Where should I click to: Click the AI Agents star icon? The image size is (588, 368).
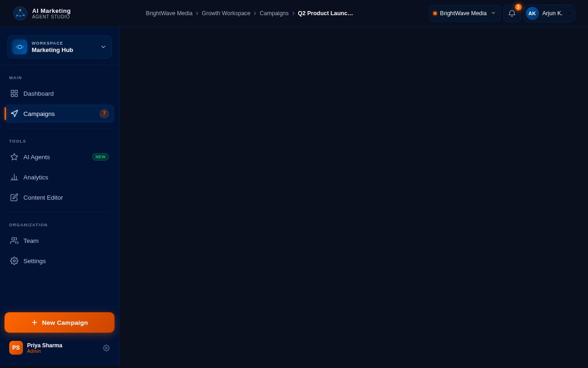click(x=14, y=157)
